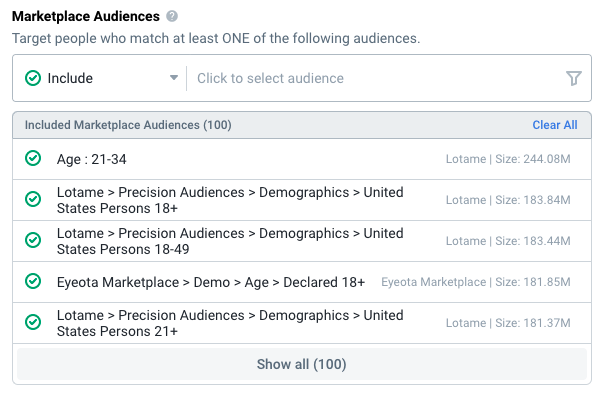
Task: Select the Age : 21-34 audience row
Action: 302,159
